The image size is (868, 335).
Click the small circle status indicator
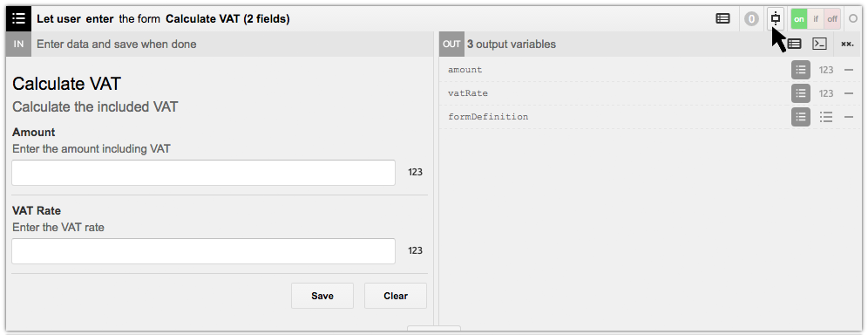852,18
